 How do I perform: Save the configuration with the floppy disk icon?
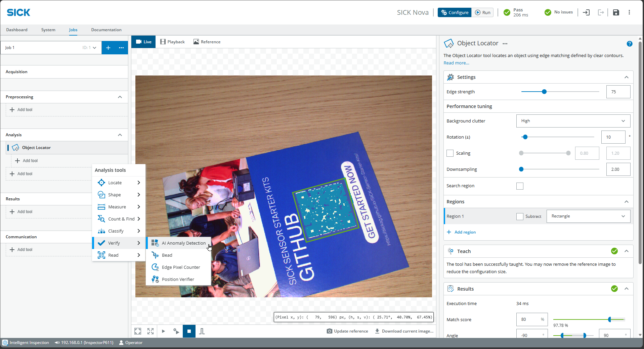click(616, 12)
